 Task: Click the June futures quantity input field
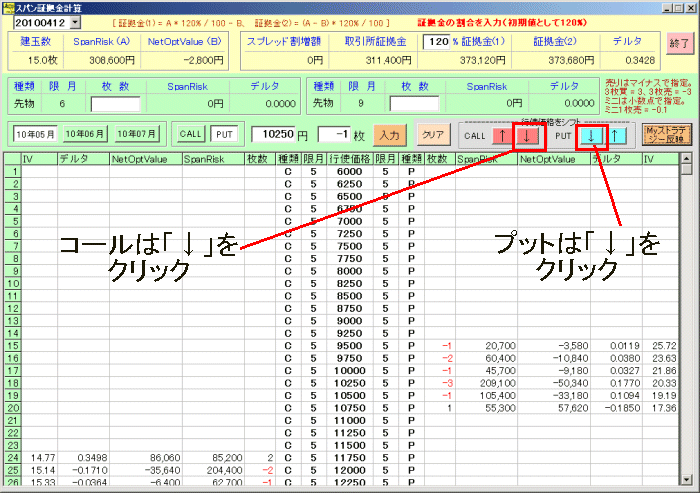[115, 104]
